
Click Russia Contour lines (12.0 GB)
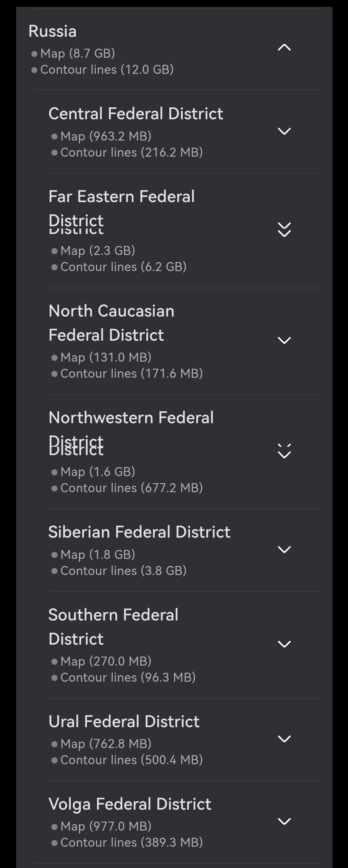pyautogui.click(x=107, y=70)
